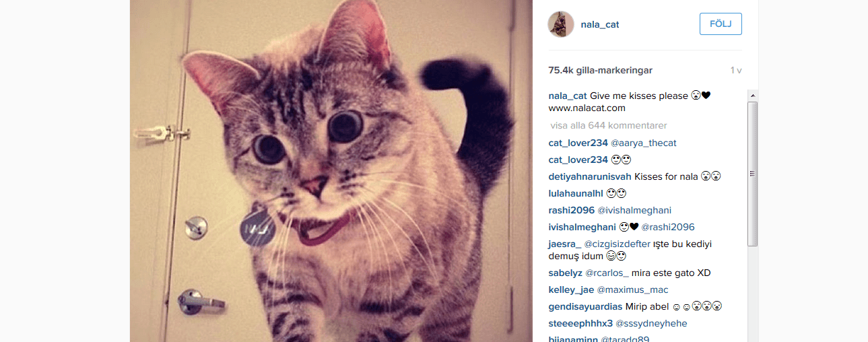Viewport: 868px width, 342px height.
Task: Open the nala_cat name in caption
Action: (x=568, y=96)
